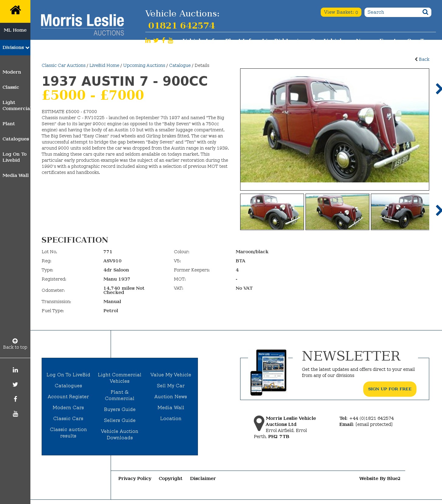Click the yellow home icon
This screenshot has height=504, width=442.
coord(15,11)
